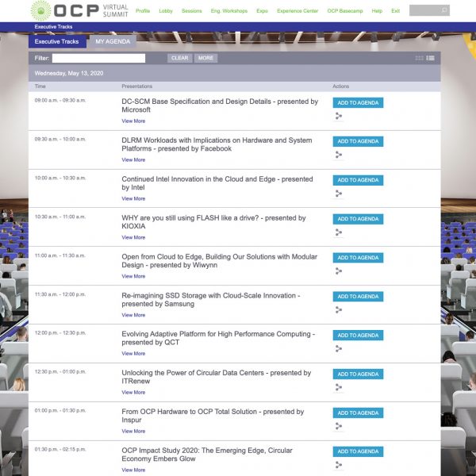Expand View More under QCT presentation
The height and width of the screenshot is (476, 476).
tap(133, 354)
